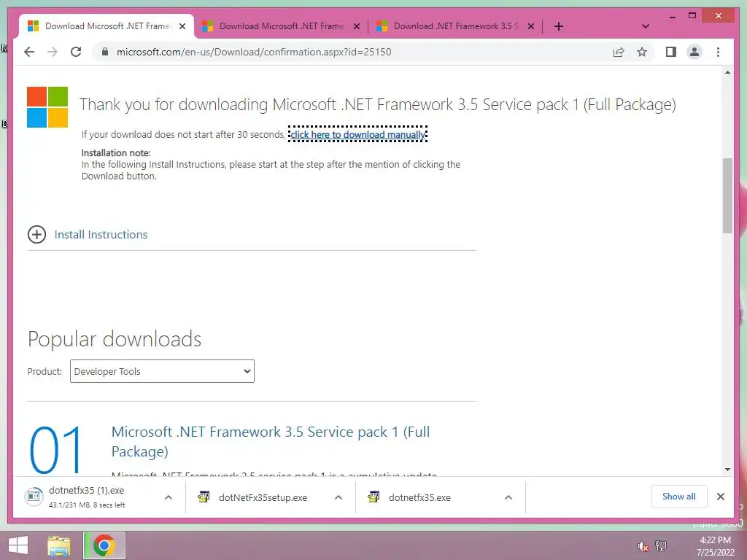Expand Install Instructions plus icon
This screenshot has width=747, height=560.
[36, 234]
